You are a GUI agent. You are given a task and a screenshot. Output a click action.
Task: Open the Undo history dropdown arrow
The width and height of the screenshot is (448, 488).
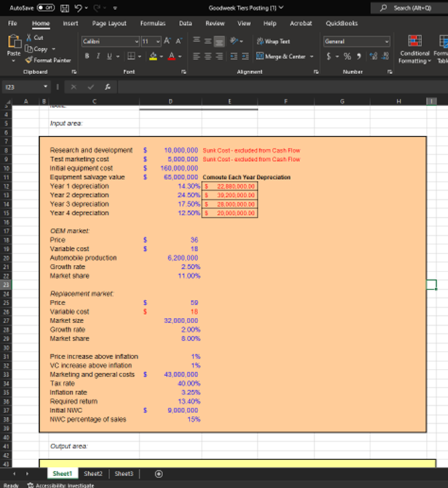click(x=86, y=8)
